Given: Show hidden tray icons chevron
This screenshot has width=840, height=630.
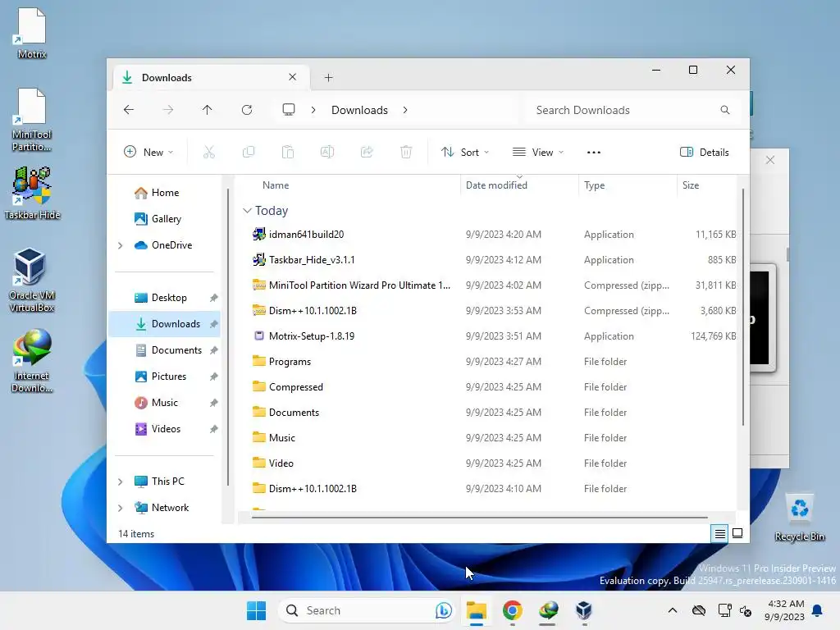Looking at the screenshot, I should [x=673, y=610].
